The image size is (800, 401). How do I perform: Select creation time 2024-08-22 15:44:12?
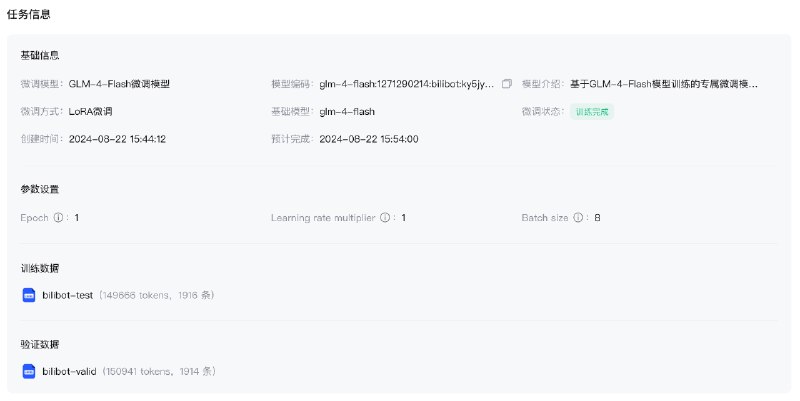click(117, 139)
